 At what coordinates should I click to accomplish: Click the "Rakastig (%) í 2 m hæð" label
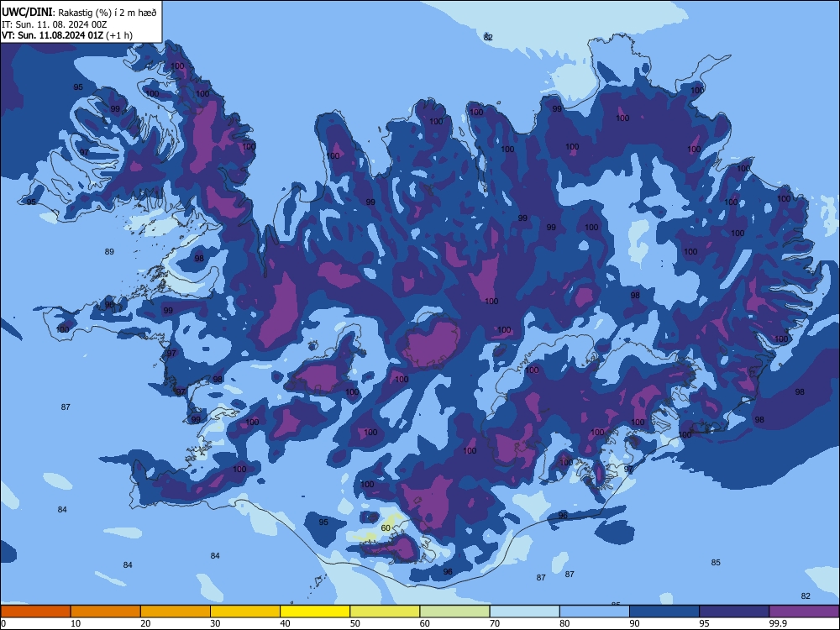click(x=108, y=13)
